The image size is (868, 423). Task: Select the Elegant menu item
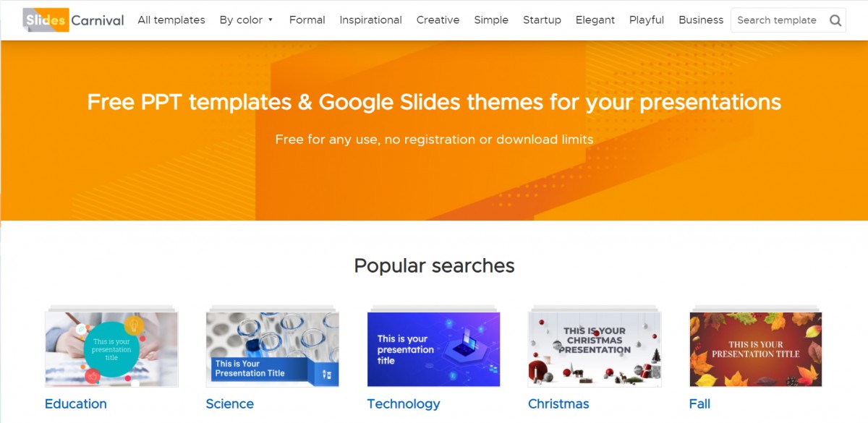595,20
